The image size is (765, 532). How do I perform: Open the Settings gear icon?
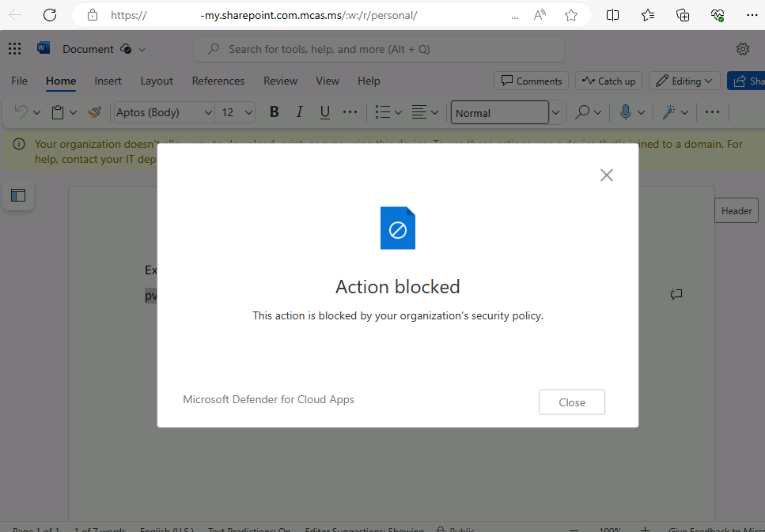[x=743, y=49]
